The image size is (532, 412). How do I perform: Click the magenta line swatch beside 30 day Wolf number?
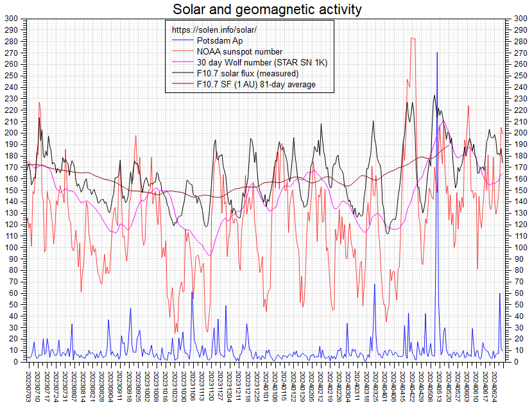click(182, 62)
